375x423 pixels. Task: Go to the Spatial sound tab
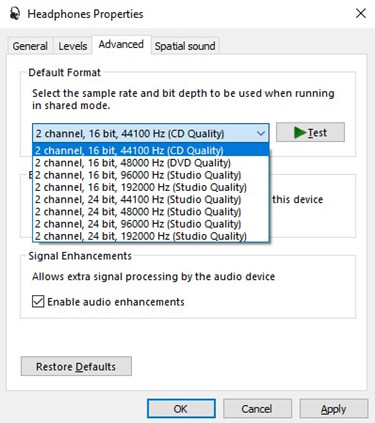coord(185,46)
